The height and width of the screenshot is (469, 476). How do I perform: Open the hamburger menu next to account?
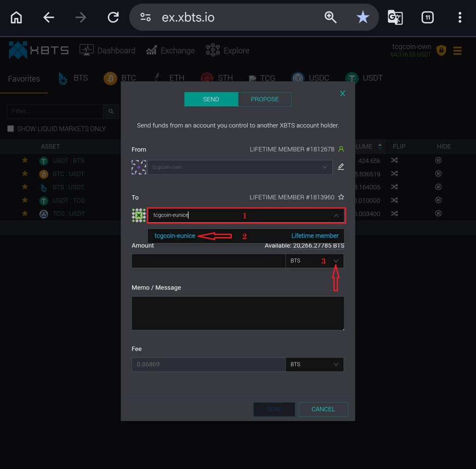(457, 51)
